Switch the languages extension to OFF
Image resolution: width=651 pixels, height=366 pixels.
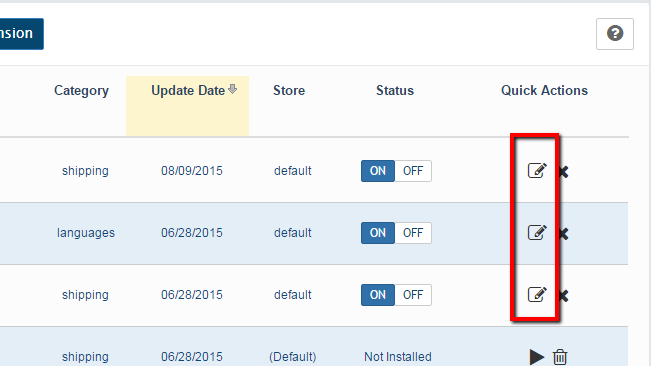coord(413,233)
